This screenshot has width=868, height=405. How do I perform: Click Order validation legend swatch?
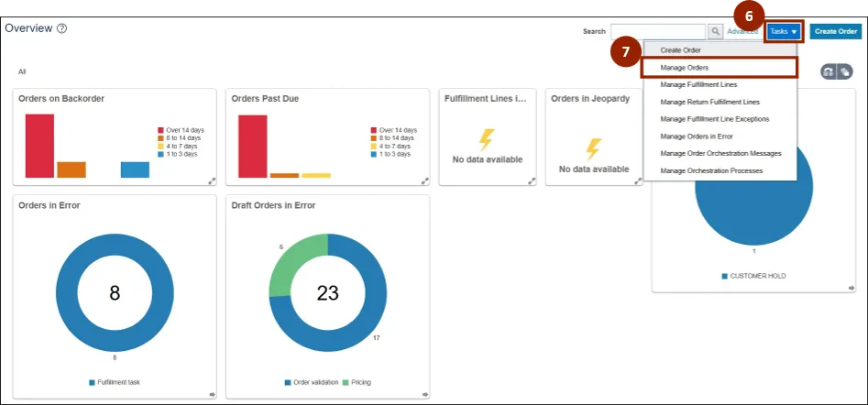[288, 382]
